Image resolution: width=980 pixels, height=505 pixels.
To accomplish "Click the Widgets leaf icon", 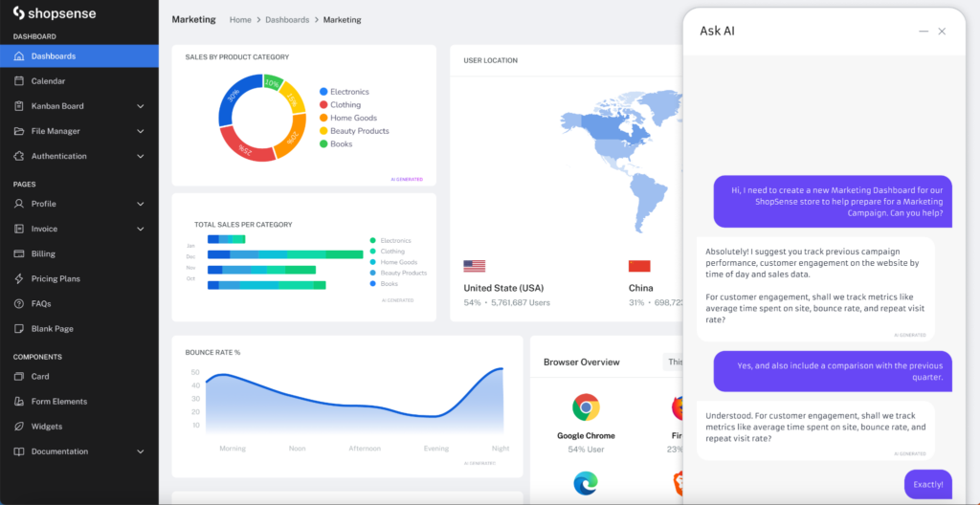I will 19,427.
